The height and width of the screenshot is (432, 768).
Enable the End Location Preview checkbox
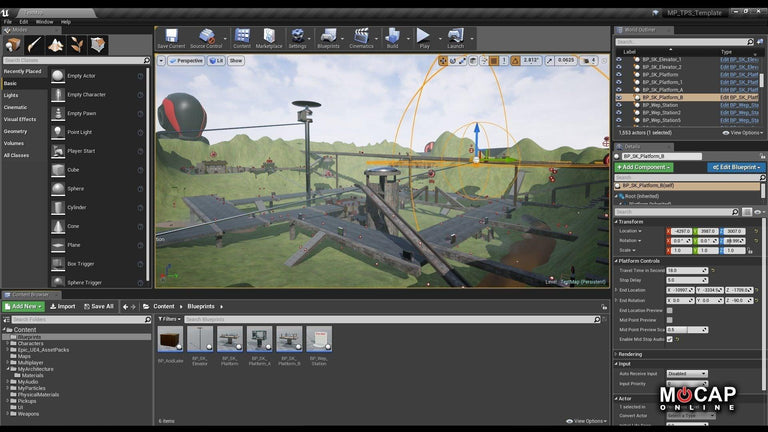670,309
